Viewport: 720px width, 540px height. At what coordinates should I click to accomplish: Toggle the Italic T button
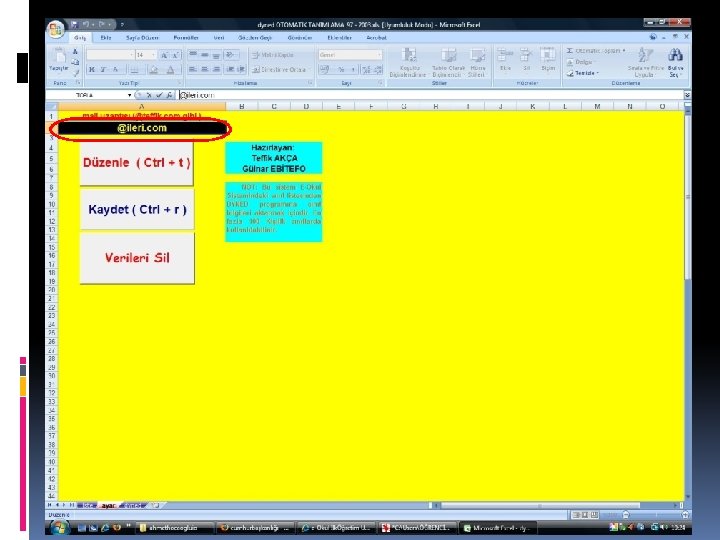tap(103, 69)
